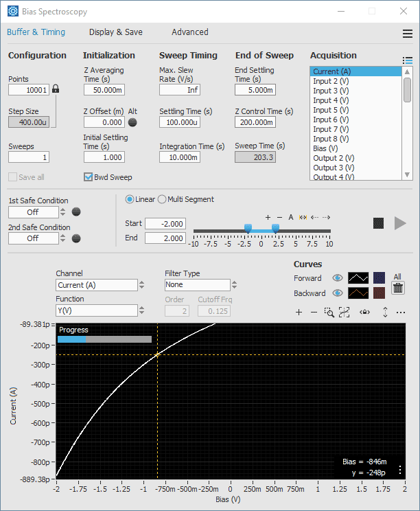Start the sweep with the play button

[400, 223]
